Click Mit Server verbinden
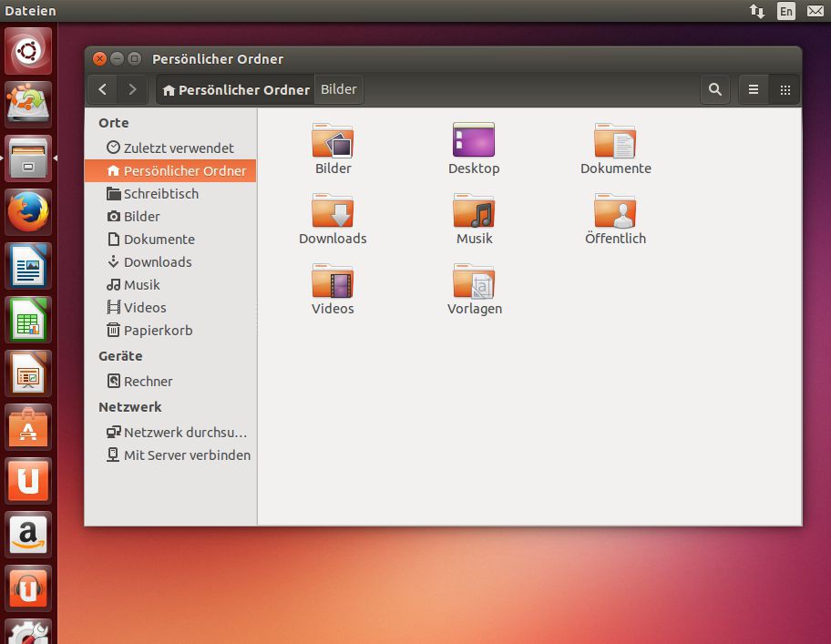This screenshot has height=644, width=831. coord(186,455)
